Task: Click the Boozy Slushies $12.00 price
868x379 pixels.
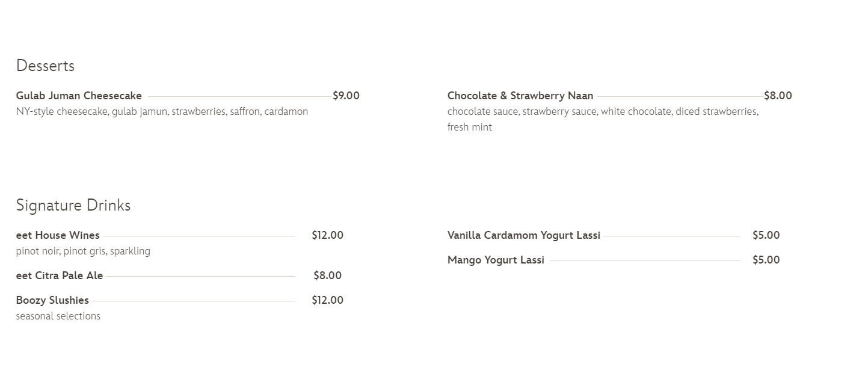Action: click(x=327, y=300)
